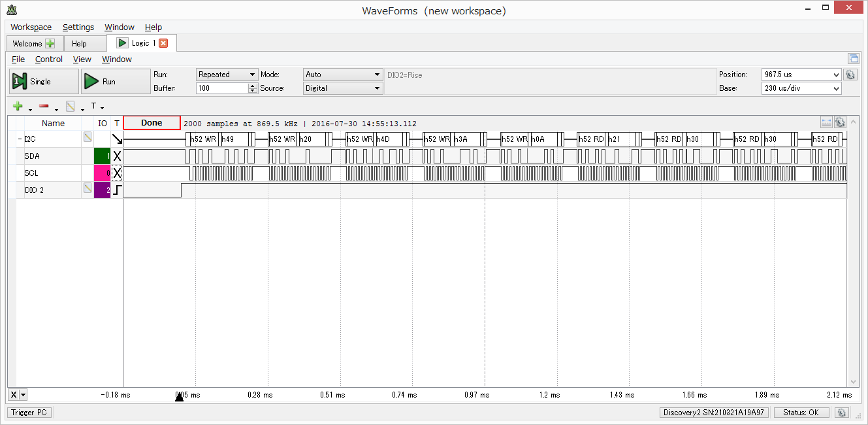Open the edit pencil tool in the channel toolbar
Viewport: 868px width, 425px height.
(x=71, y=107)
